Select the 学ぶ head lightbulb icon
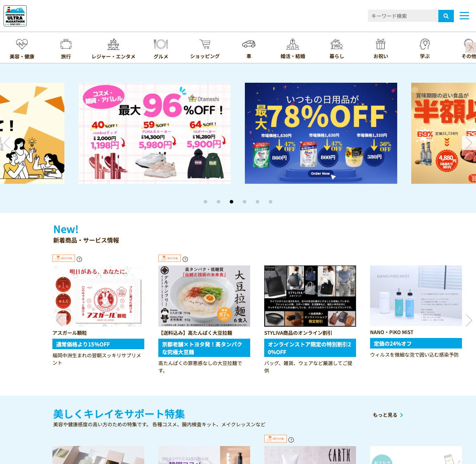This screenshot has width=476, height=464. 425,44
